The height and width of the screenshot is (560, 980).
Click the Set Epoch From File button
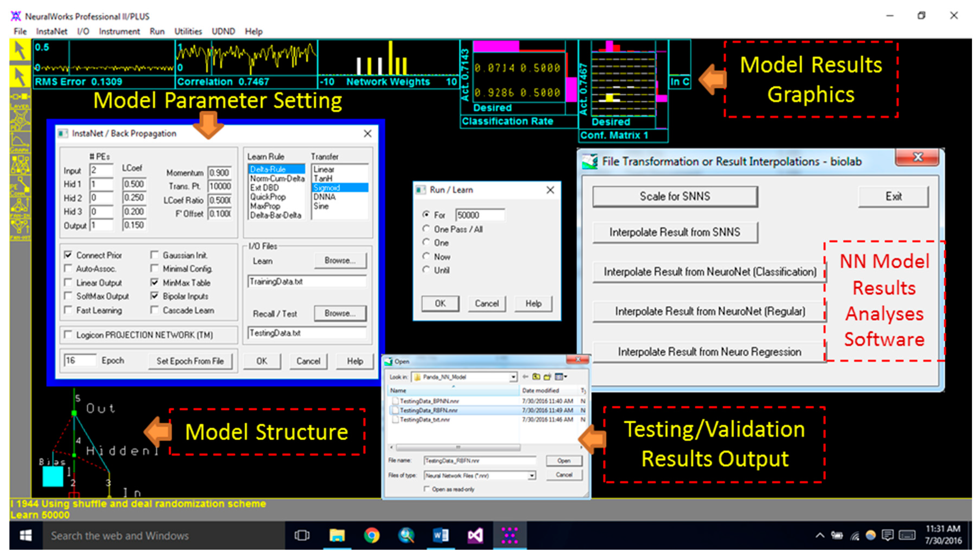[x=190, y=361]
